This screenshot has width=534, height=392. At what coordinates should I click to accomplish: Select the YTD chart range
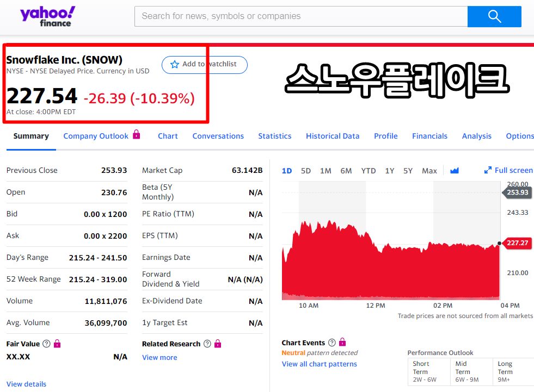click(369, 171)
